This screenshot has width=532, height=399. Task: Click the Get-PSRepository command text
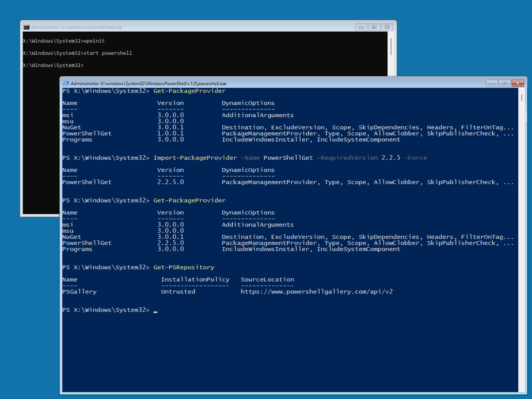[184, 267]
